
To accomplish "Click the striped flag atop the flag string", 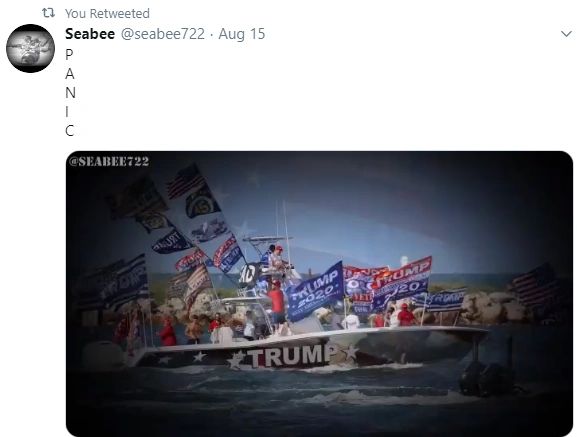I will click(186, 181).
